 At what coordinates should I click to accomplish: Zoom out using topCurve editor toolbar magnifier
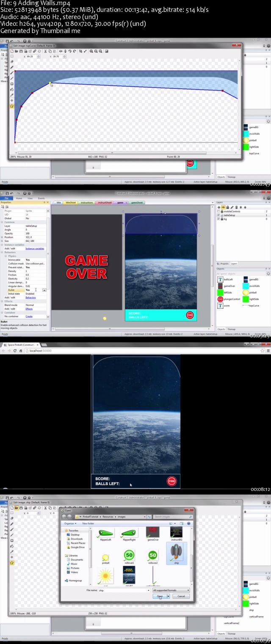pyautogui.click(x=96, y=51)
